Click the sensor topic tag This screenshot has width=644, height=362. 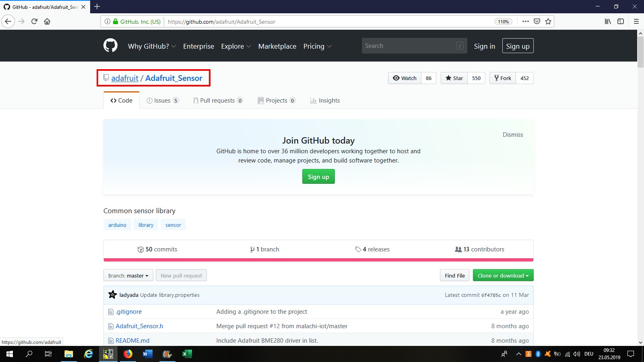tap(173, 225)
